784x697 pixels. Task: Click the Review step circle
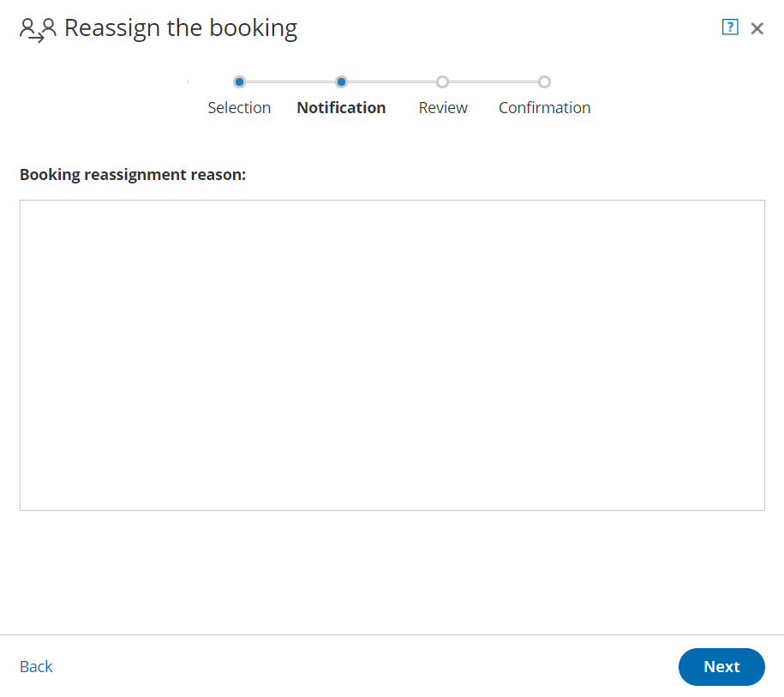pyautogui.click(x=442, y=82)
